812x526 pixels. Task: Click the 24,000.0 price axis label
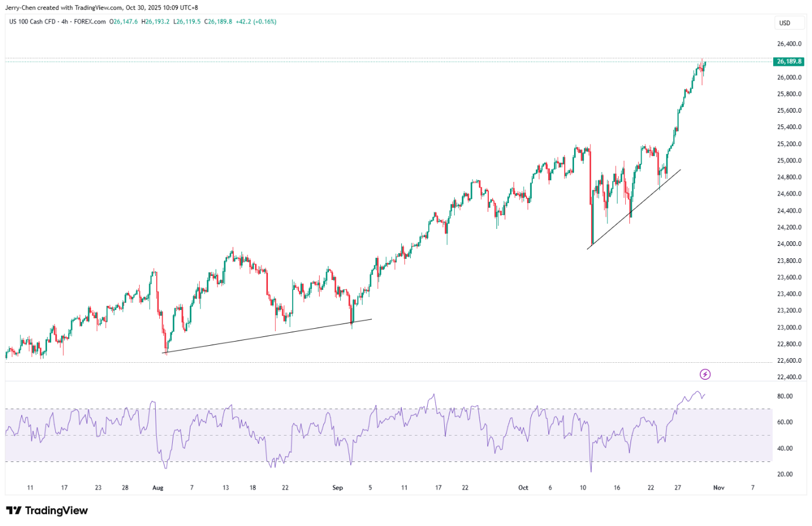789,244
